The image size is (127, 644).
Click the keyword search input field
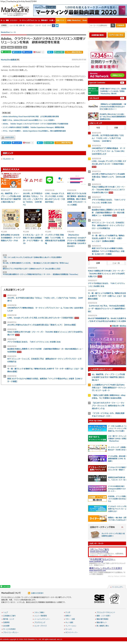99,25
